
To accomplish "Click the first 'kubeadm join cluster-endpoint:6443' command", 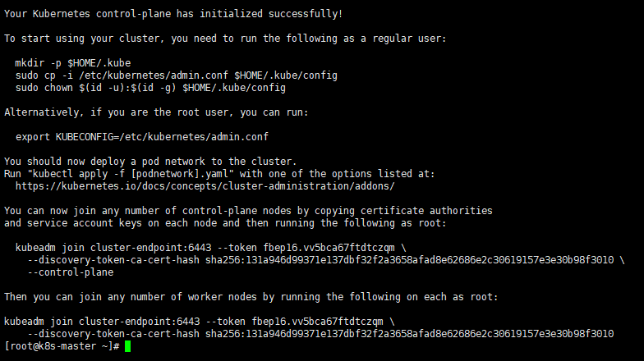I will pyautogui.click(x=210, y=248).
